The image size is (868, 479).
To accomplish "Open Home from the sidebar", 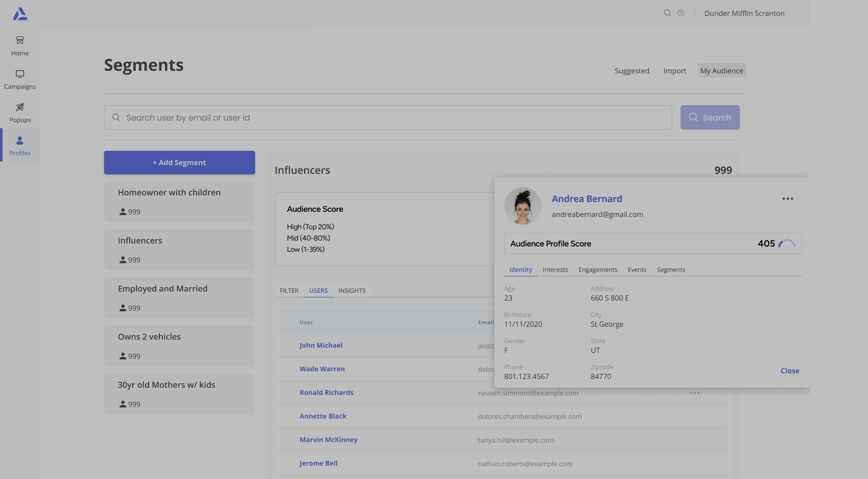I will pos(20,46).
